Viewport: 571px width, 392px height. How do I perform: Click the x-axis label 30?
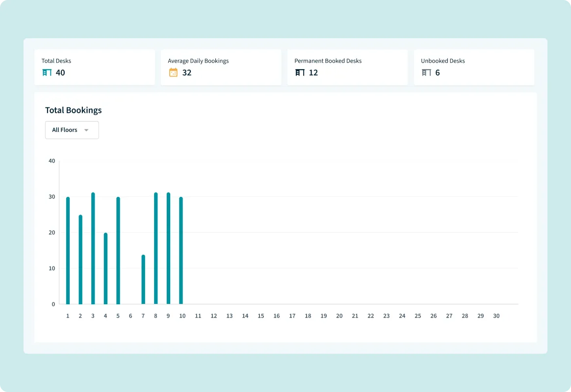click(x=496, y=316)
